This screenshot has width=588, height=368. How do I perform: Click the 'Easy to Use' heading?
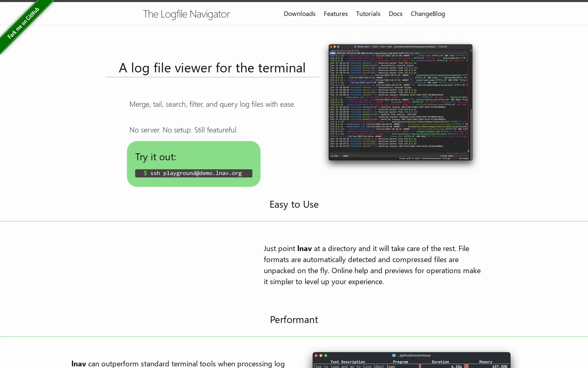point(294,204)
